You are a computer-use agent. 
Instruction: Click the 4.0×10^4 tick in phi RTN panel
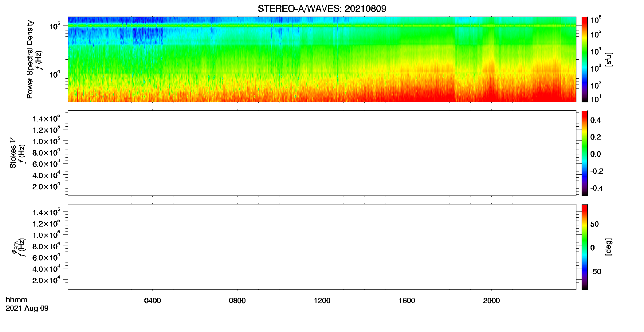click(47, 269)
